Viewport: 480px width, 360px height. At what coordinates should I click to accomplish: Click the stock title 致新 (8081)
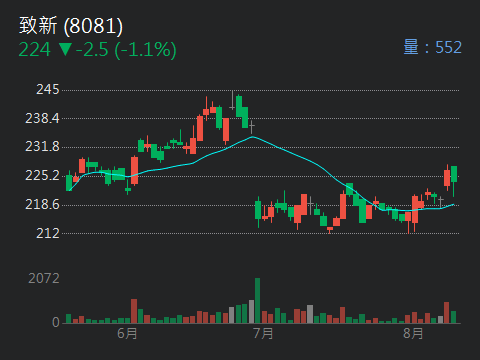(71, 26)
